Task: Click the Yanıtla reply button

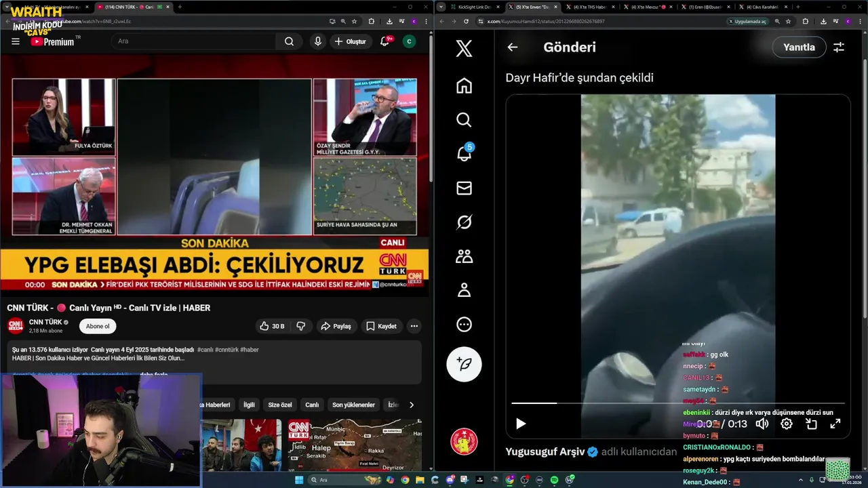Action: click(x=799, y=47)
